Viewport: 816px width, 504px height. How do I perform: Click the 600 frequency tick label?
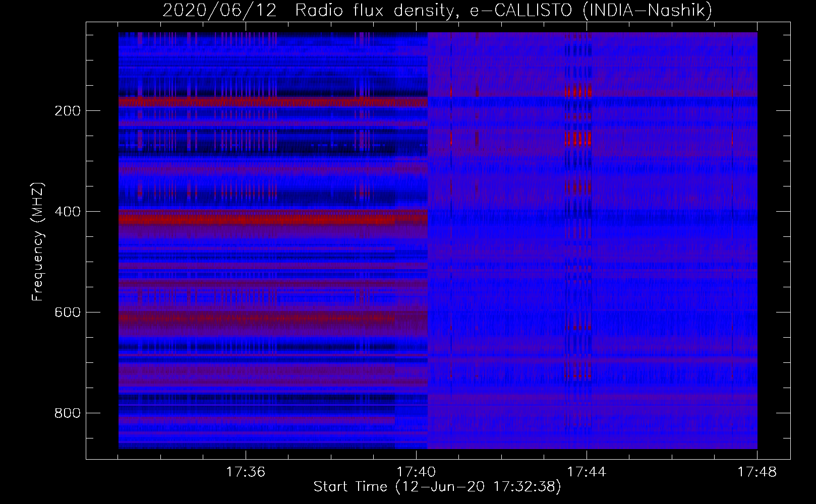coord(68,312)
